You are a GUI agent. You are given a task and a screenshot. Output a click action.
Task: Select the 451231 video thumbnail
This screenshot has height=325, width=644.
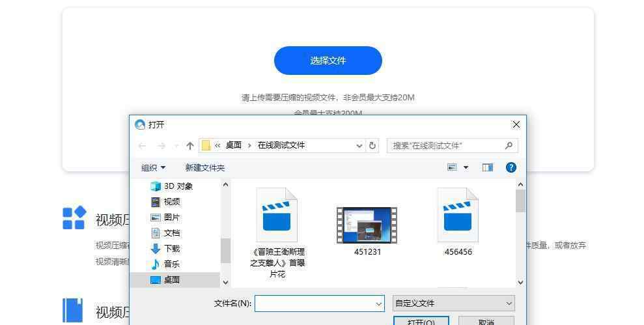(x=367, y=225)
